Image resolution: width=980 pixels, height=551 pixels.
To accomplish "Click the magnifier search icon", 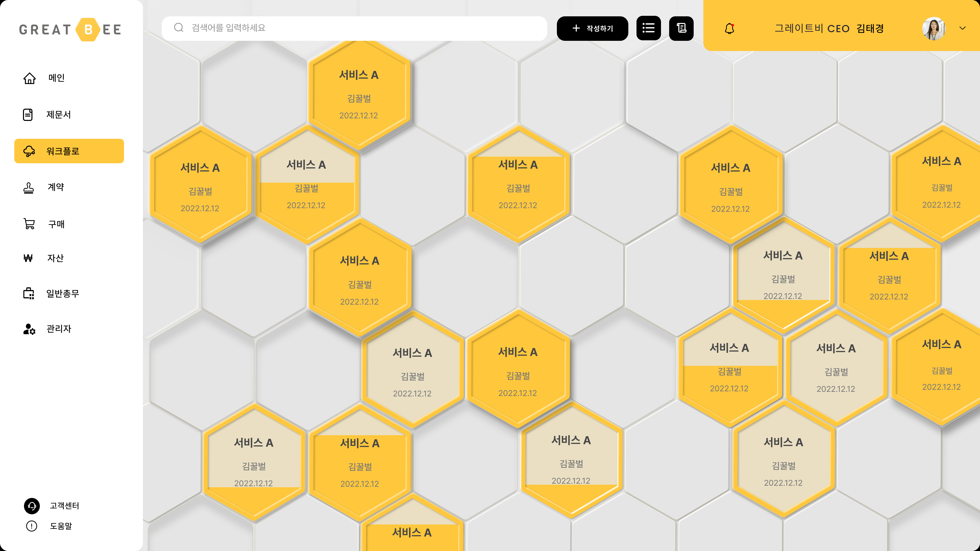I will click(179, 28).
